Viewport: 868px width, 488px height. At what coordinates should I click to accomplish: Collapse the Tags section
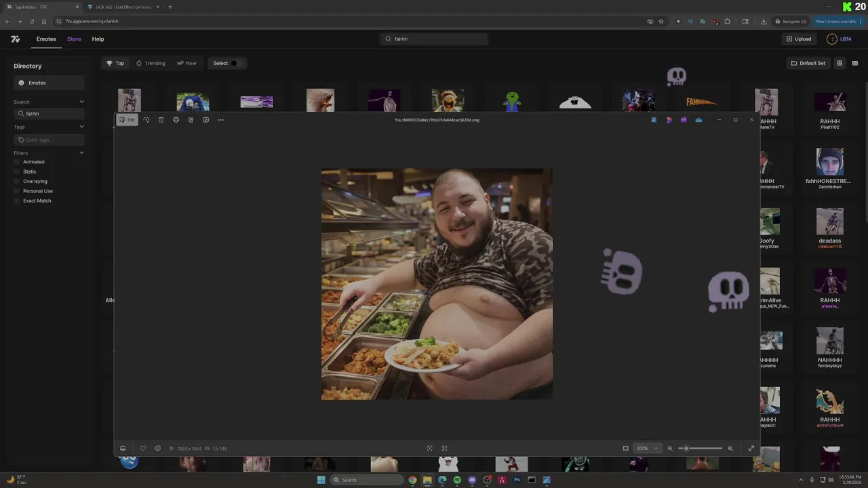click(x=81, y=127)
